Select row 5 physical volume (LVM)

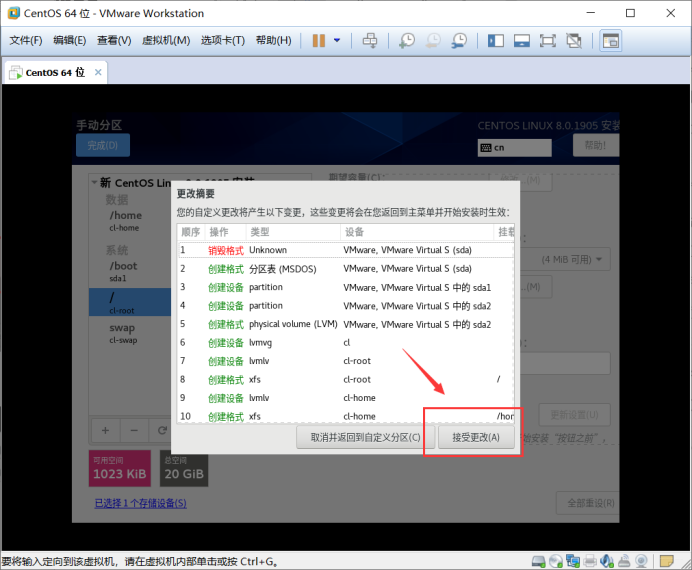point(346,324)
